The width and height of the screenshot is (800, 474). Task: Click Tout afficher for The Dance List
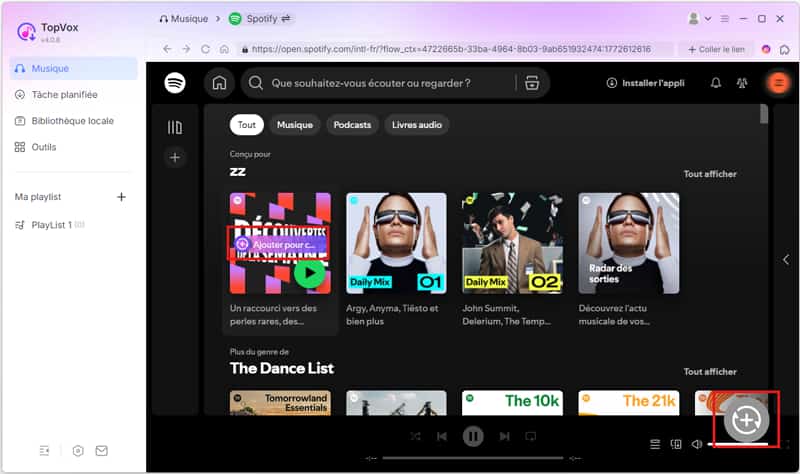pos(710,371)
